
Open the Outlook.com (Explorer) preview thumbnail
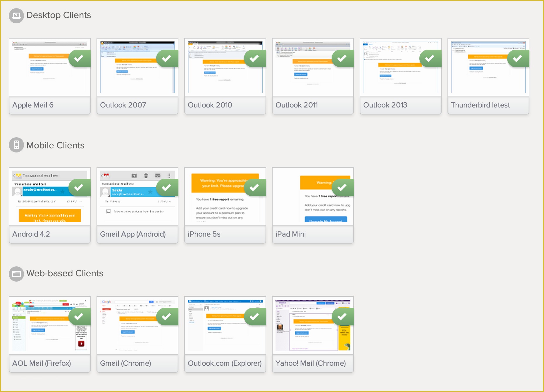click(x=225, y=325)
